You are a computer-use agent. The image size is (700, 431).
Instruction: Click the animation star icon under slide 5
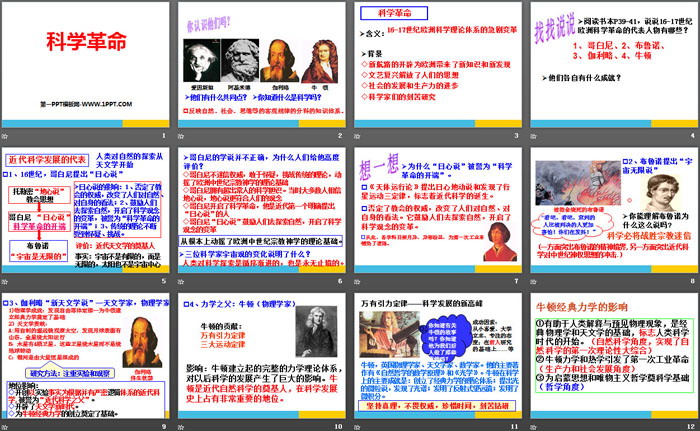[5, 281]
